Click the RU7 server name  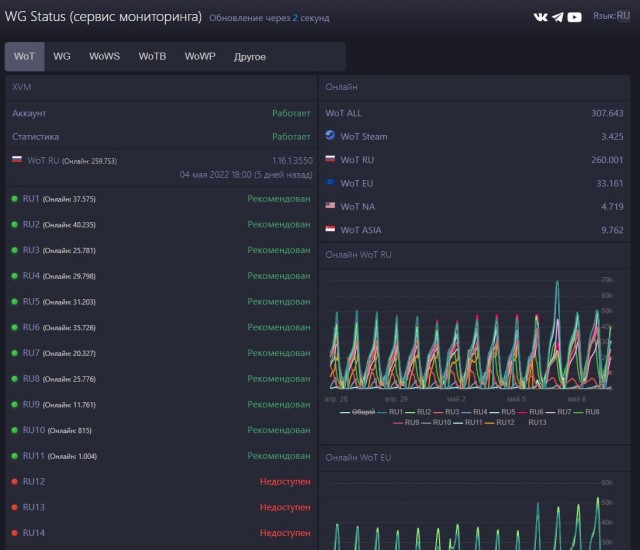pos(31,353)
